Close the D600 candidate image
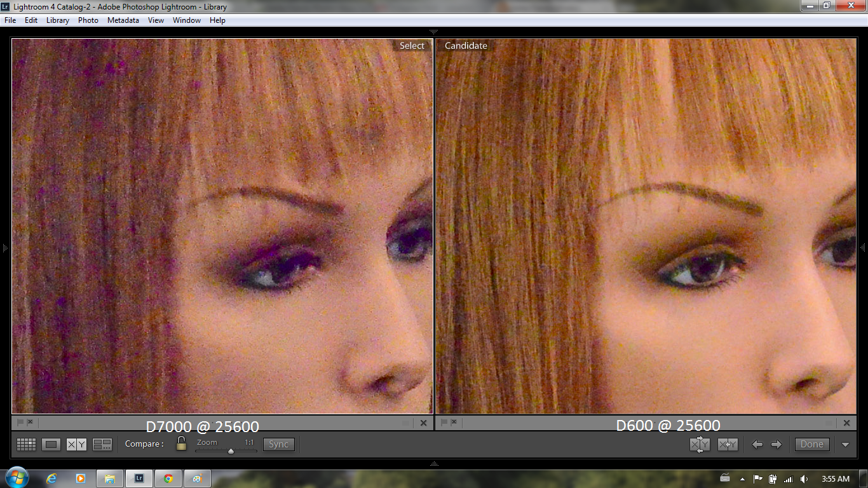The image size is (868, 488). tap(846, 422)
